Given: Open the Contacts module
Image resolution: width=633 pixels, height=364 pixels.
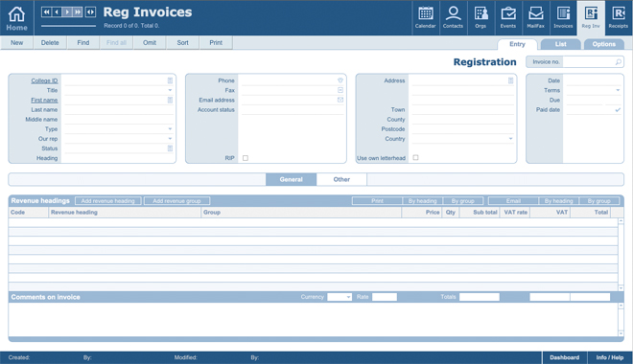Looking at the screenshot, I should tap(453, 18).
